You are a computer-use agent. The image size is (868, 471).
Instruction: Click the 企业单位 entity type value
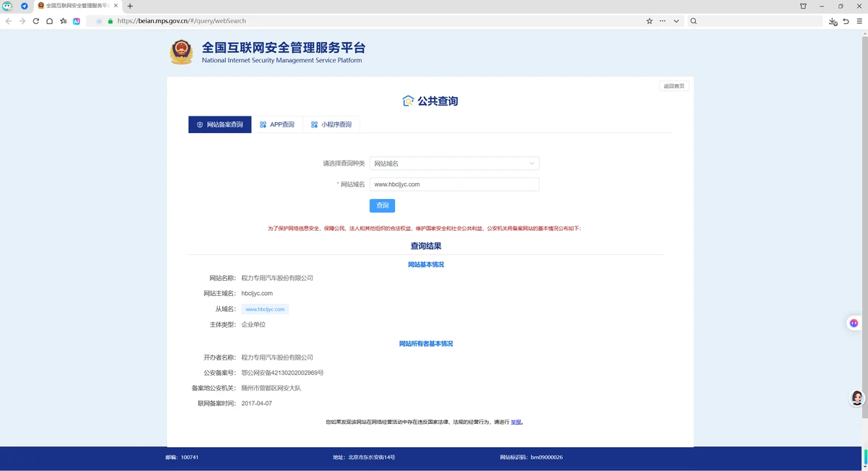pyautogui.click(x=253, y=325)
